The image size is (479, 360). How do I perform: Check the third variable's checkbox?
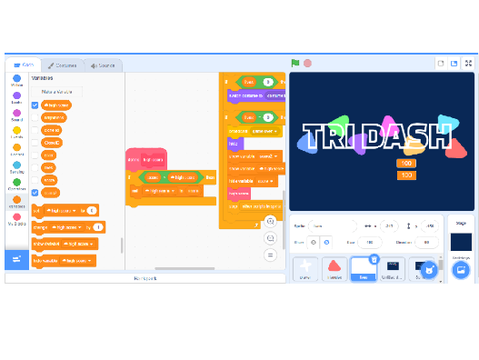35,130
